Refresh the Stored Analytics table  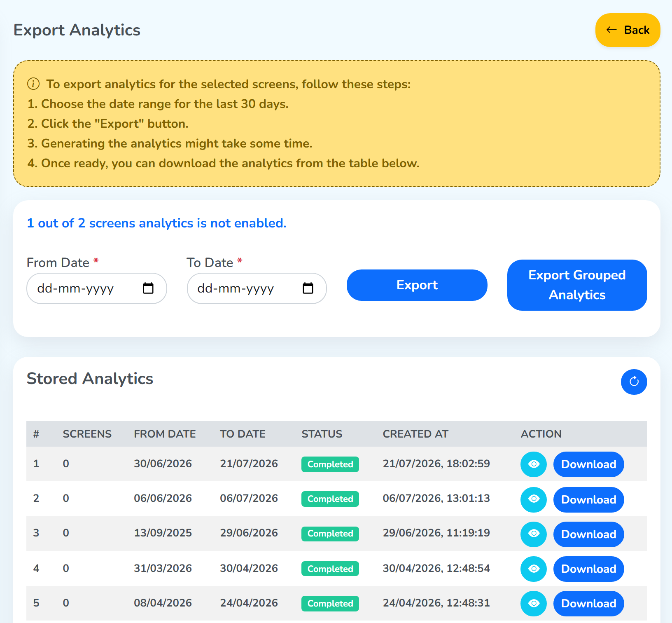pos(634,382)
